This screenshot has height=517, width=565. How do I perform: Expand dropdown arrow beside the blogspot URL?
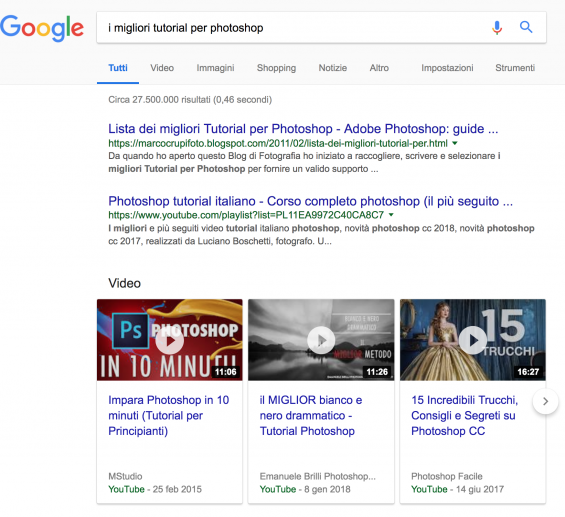455,143
